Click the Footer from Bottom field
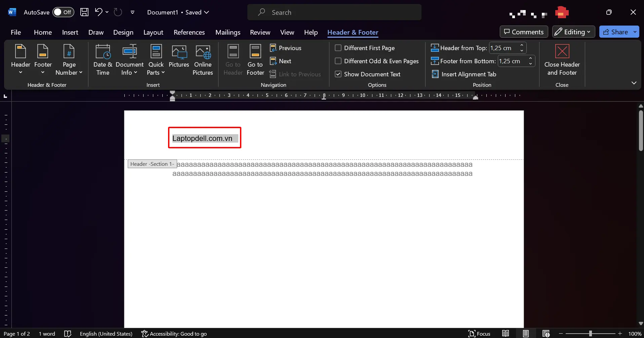The image size is (644, 338). coord(513,61)
